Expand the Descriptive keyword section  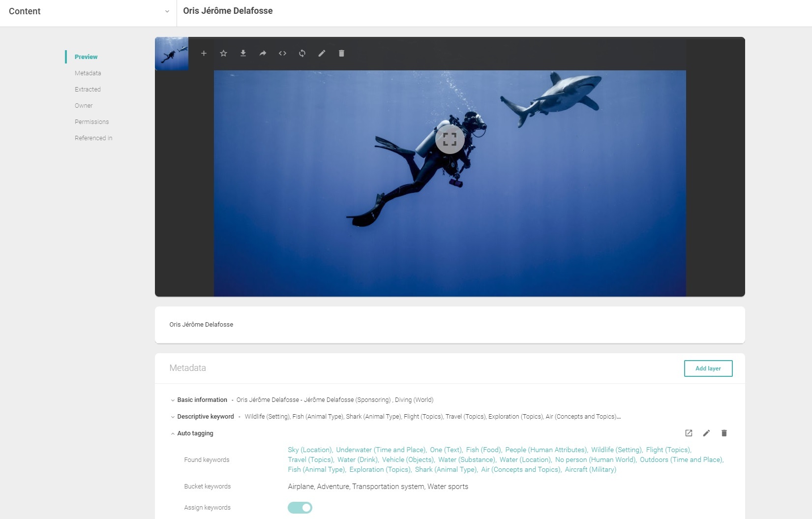pos(173,417)
